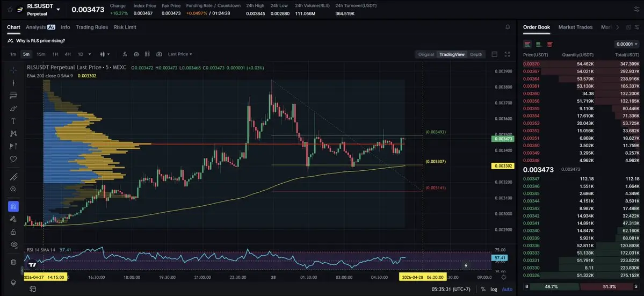Open the Trading Rules tab
The height and width of the screenshot is (296, 644).
tap(92, 27)
